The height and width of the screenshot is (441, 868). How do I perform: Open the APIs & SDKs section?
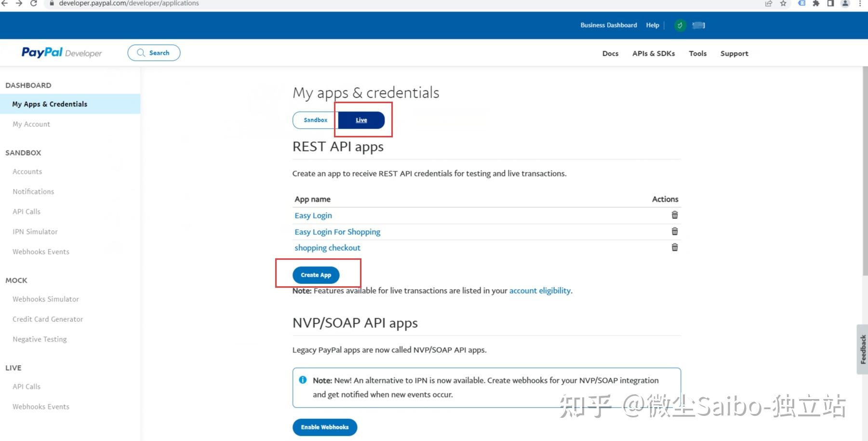[x=654, y=53]
